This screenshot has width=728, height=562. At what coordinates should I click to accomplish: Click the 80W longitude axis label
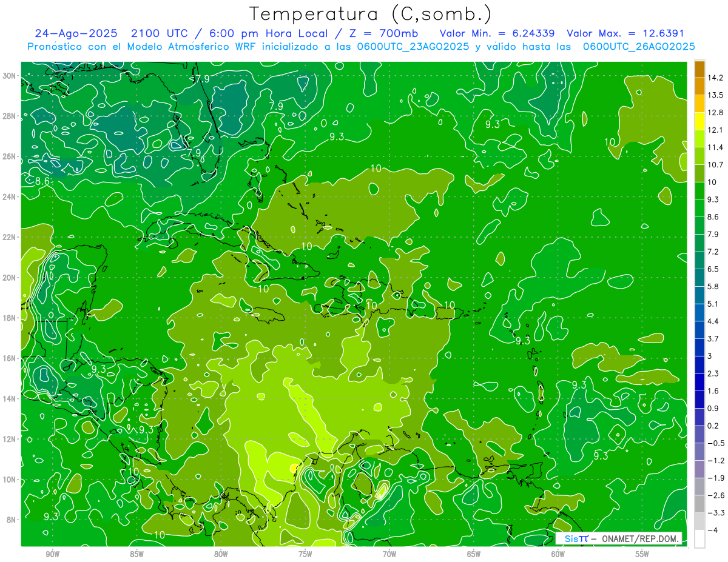tap(221, 555)
